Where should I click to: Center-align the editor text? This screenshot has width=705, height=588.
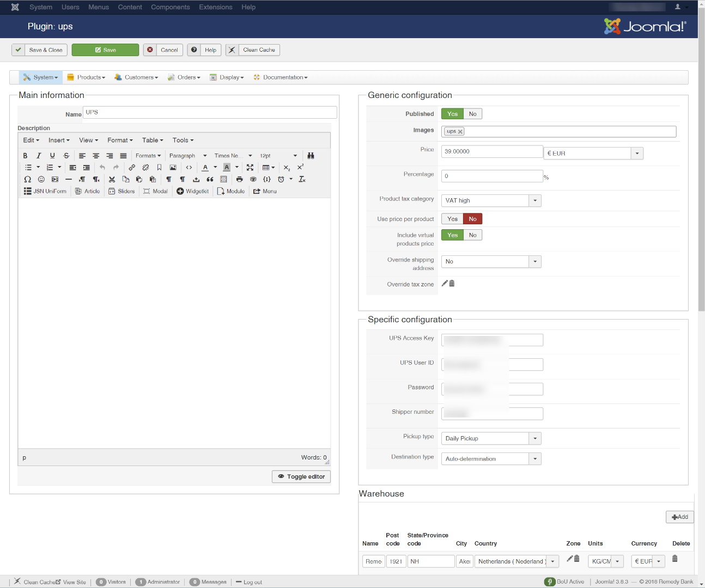coord(96,156)
